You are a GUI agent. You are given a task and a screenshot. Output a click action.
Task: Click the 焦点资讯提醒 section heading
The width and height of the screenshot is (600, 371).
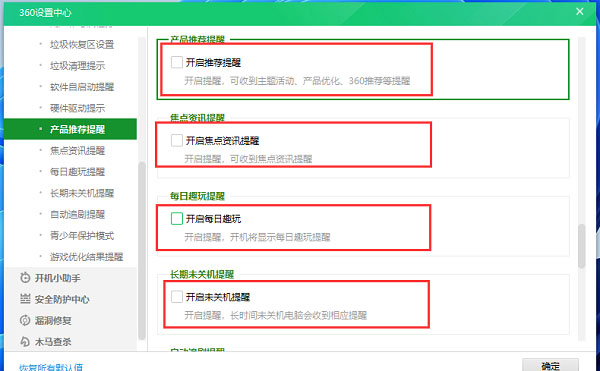(197, 118)
